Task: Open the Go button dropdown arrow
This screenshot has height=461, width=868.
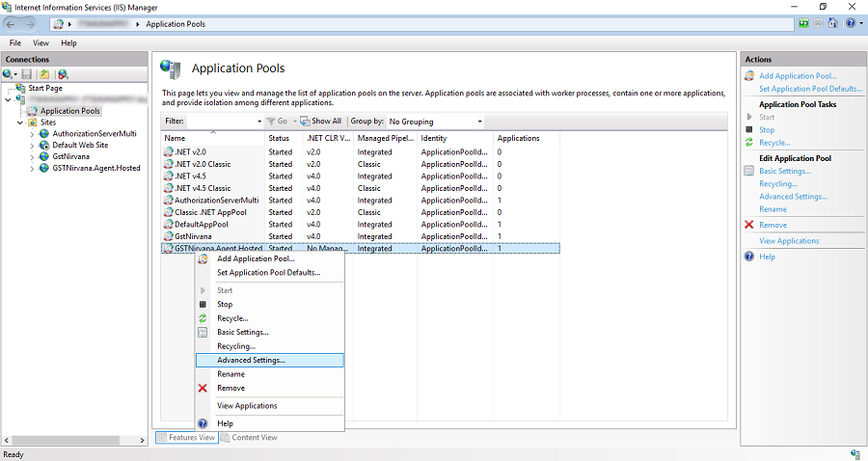Action: (x=295, y=122)
